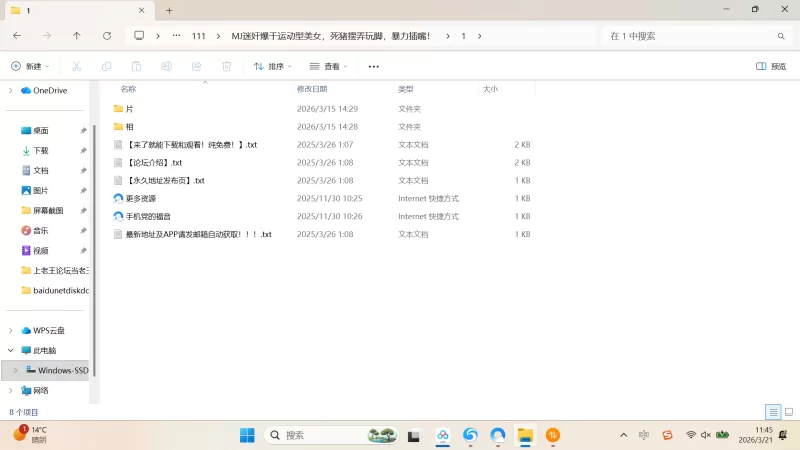
Task: Go up one folder level
Action: click(77, 36)
